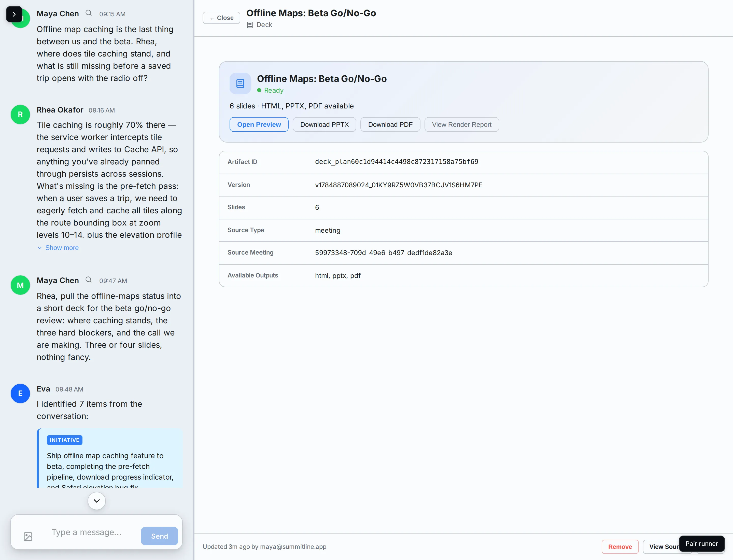This screenshot has width=733, height=560.
Task: Click the Available Outputs value html, pptx, pdf
Action: tap(338, 276)
